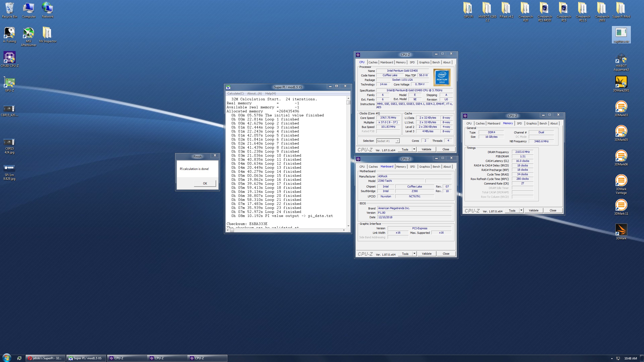Open Help menu in Super PI

pos(270,94)
